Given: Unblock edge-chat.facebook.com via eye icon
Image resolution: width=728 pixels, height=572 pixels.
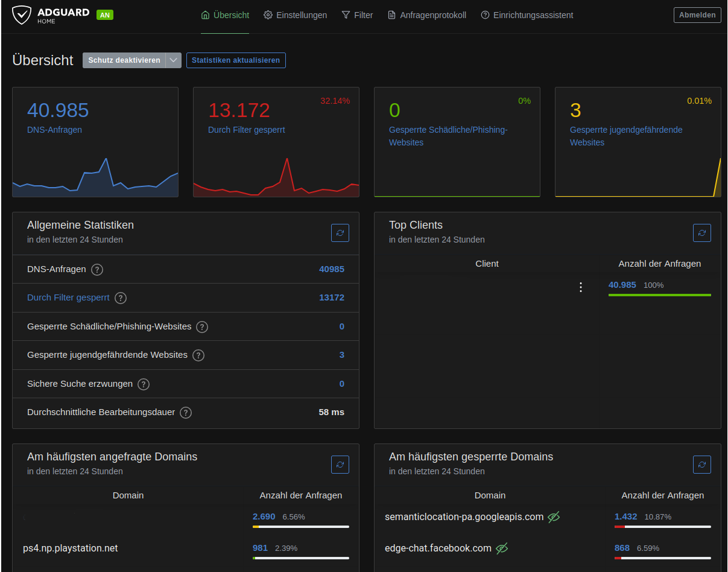Looking at the screenshot, I should [502, 548].
